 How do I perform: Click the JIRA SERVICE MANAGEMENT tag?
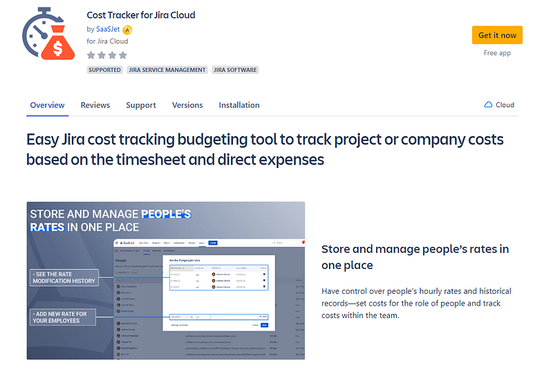167,70
